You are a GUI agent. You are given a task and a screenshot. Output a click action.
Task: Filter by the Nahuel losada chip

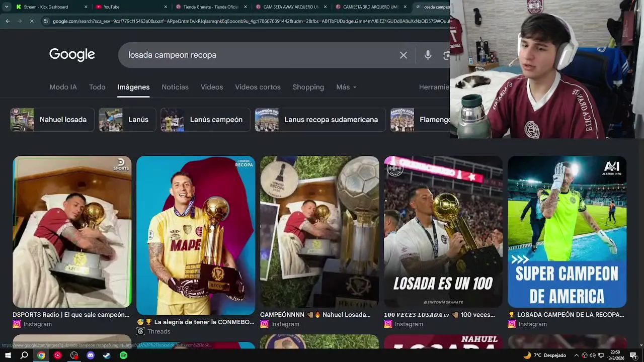[x=52, y=120]
